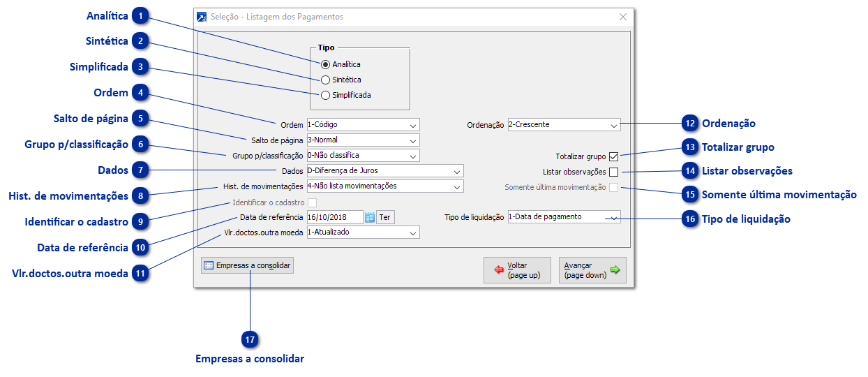Click the 'Ordem' field label
The height and width of the screenshot is (377, 868).
pyautogui.click(x=292, y=125)
